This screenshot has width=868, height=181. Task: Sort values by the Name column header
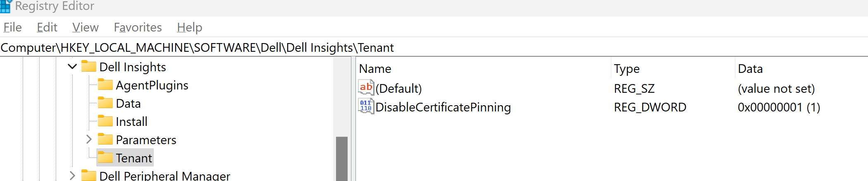(375, 69)
